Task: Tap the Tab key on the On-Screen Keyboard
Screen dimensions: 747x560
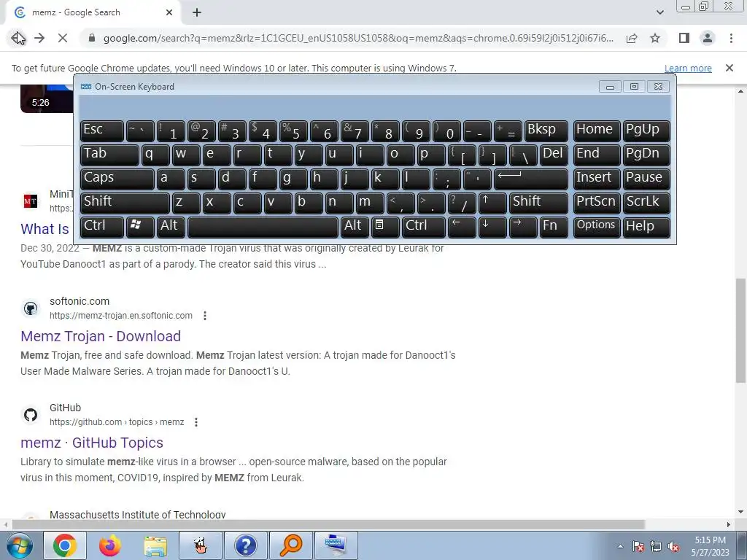Action: (x=109, y=155)
